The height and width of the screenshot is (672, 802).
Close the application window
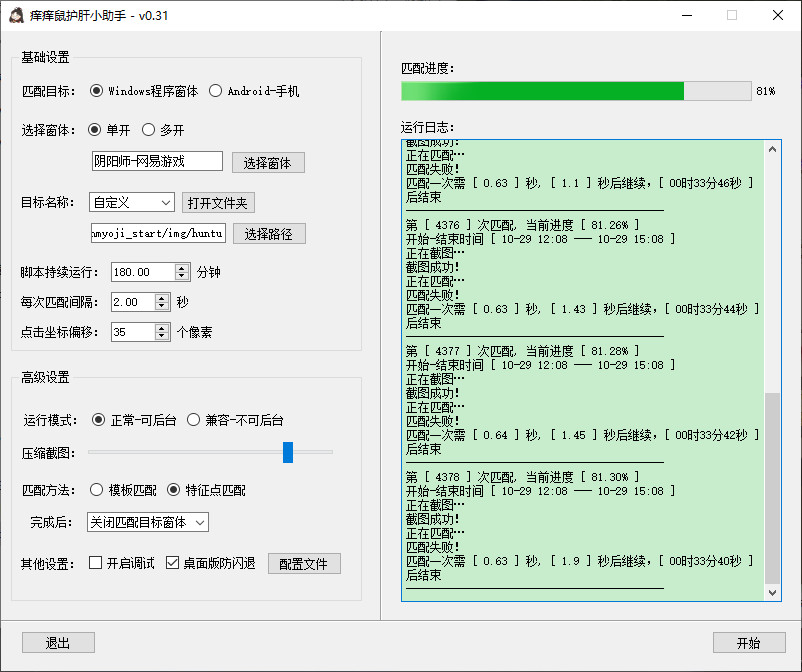(778, 15)
